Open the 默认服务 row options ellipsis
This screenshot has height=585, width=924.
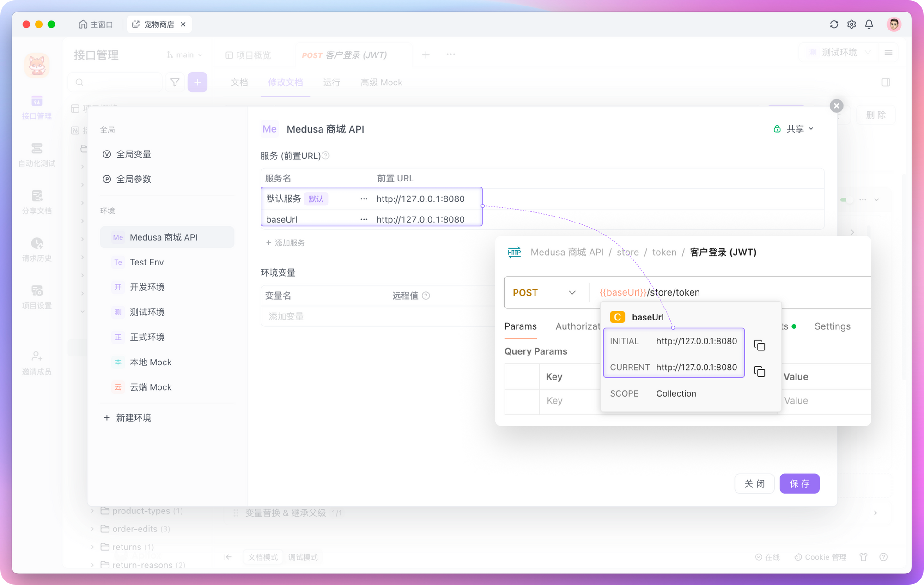364,199
